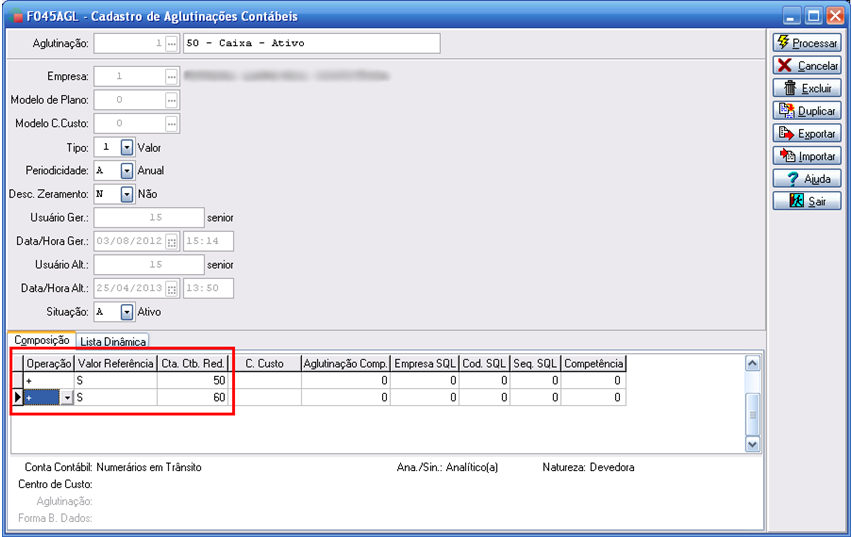Open Data/Hora Ger. calendar picker

[x=171, y=241]
